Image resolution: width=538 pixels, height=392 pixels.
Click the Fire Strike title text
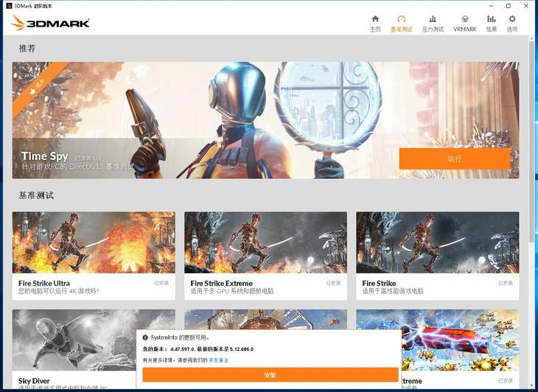click(379, 283)
